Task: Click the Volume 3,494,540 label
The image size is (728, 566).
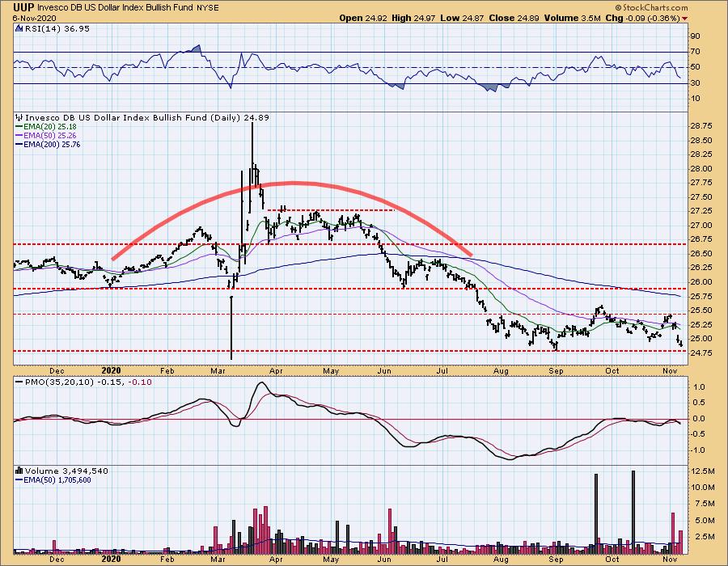Action: [66, 471]
